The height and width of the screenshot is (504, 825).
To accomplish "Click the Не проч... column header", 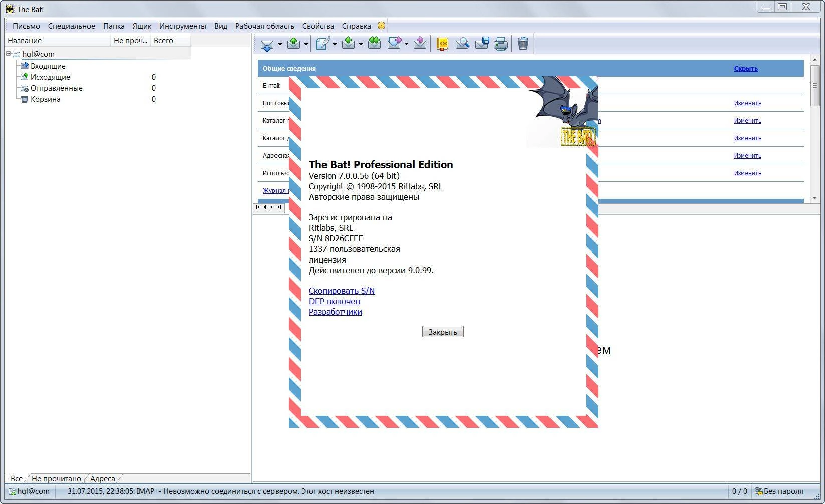I will pos(130,41).
